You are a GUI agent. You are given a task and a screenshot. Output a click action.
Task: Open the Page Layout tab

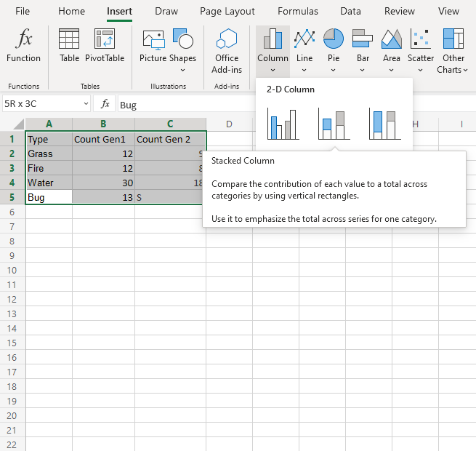point(227,11)
